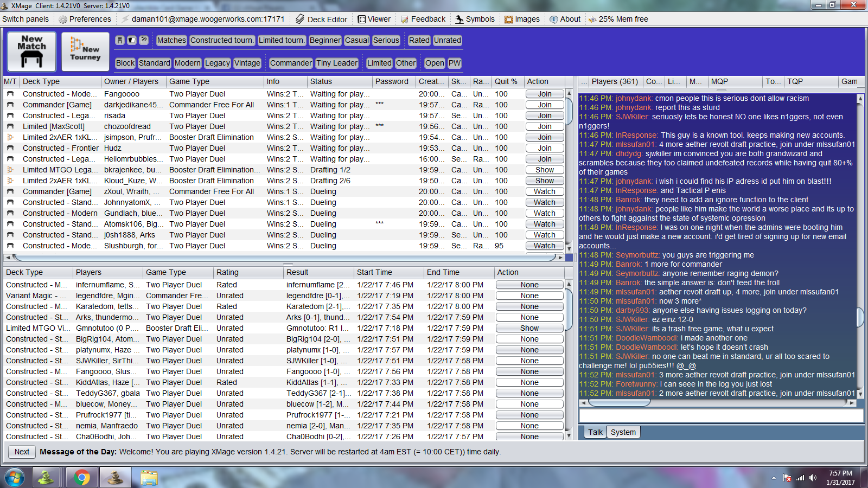868x488 pixels.
Task: Start a New Match
Action: [x=32, y=52]
